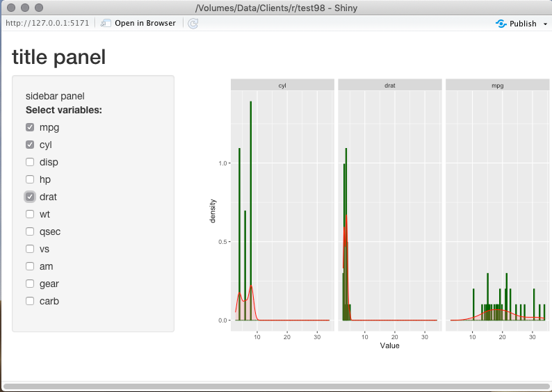Click the Open in Browser label
The image size is (552, 392).
coord(145,23)
